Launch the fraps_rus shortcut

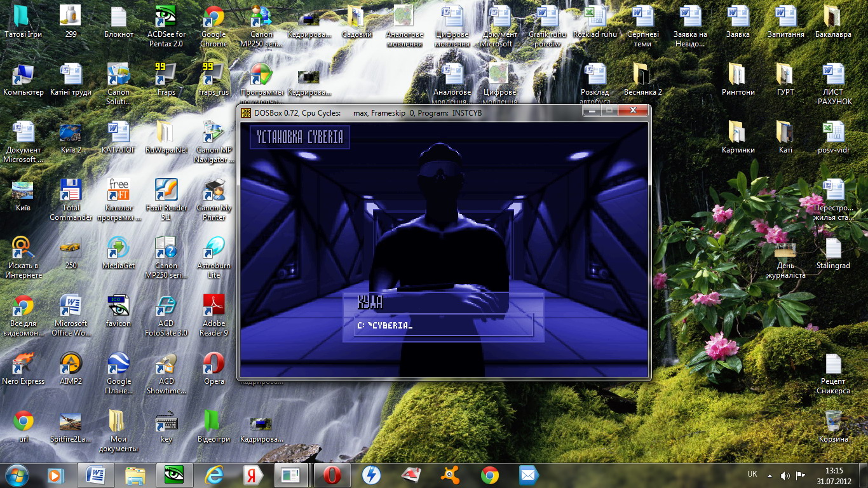(214, 79)
